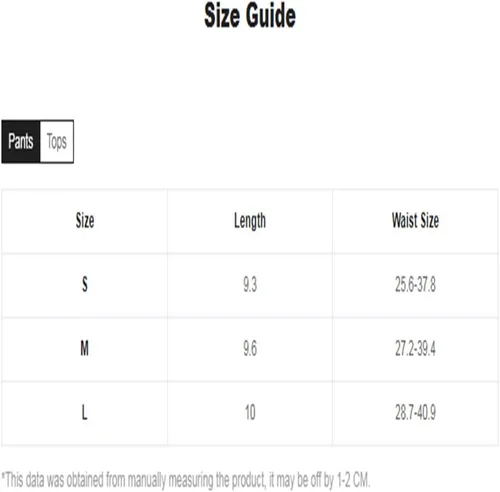Click the word Waist in header
The image size is (500, 492).
point(404,221)
